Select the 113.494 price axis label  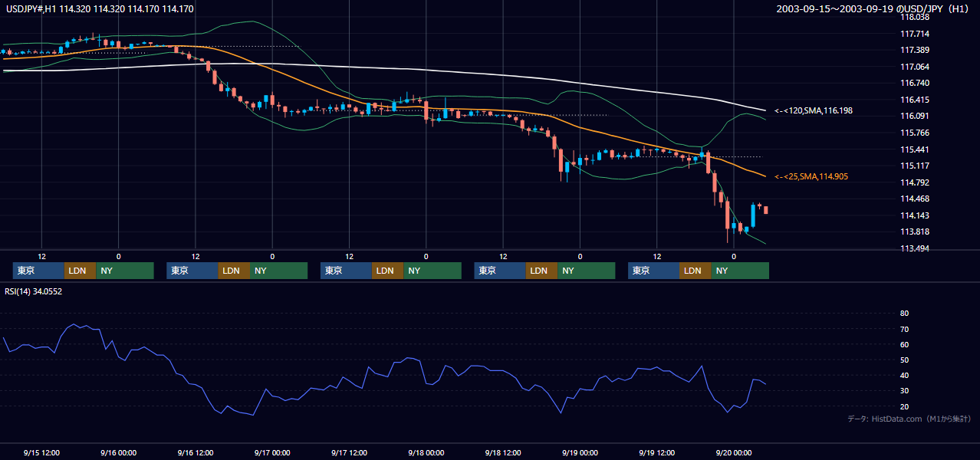tap(914, 248)
